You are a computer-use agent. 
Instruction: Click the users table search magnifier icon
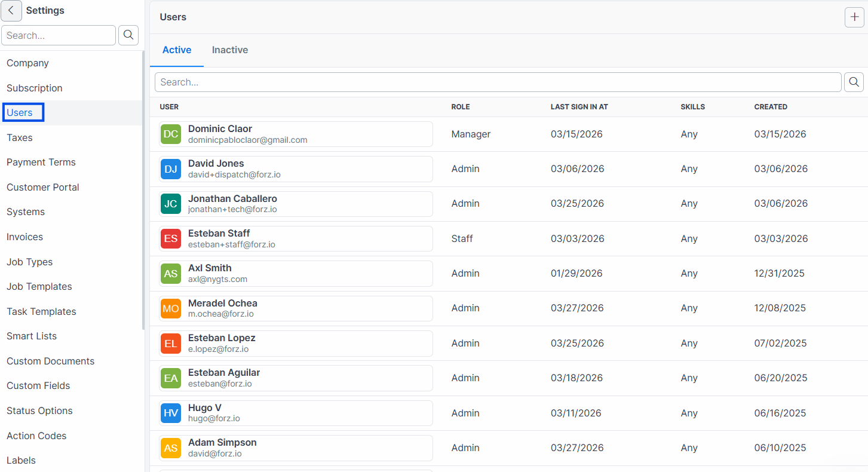coord(854,82)
